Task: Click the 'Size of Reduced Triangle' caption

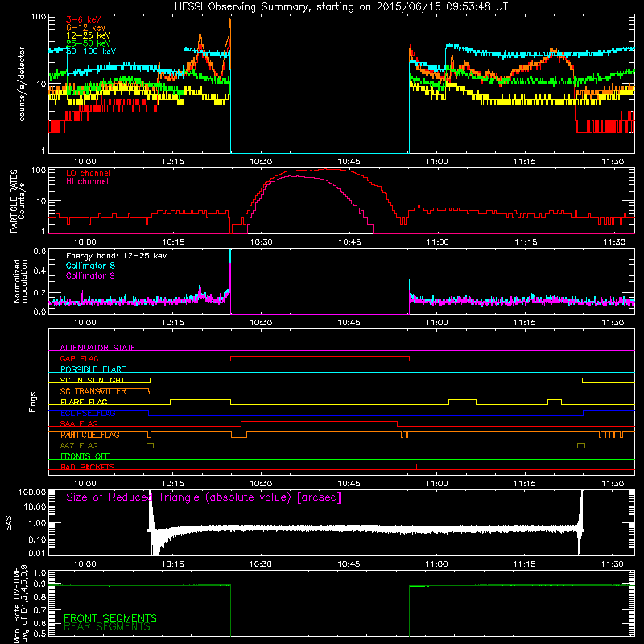Action: tap(204, 497)
